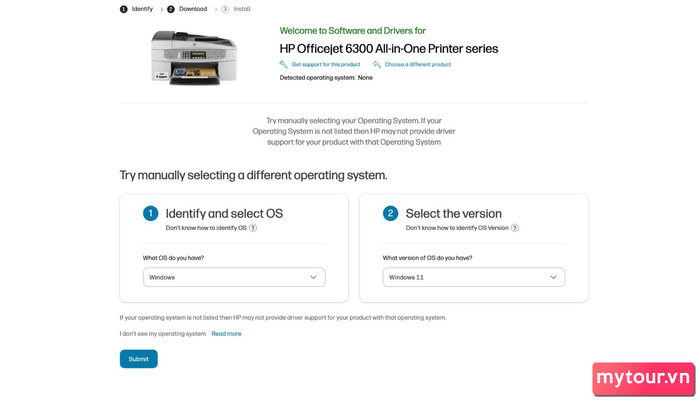Go to the Identify step in breadcrumb
The image size is (700, 403).
(x=142, y=9)
